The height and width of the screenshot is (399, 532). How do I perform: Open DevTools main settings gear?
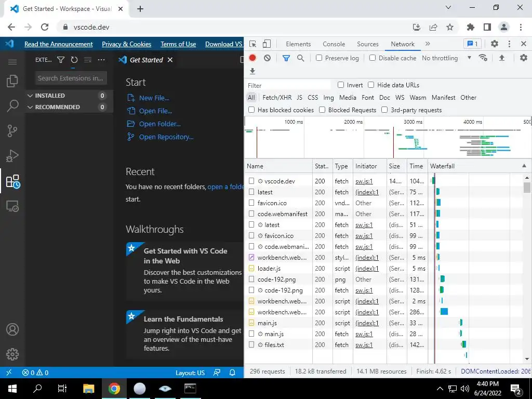[x=495, y=44]
